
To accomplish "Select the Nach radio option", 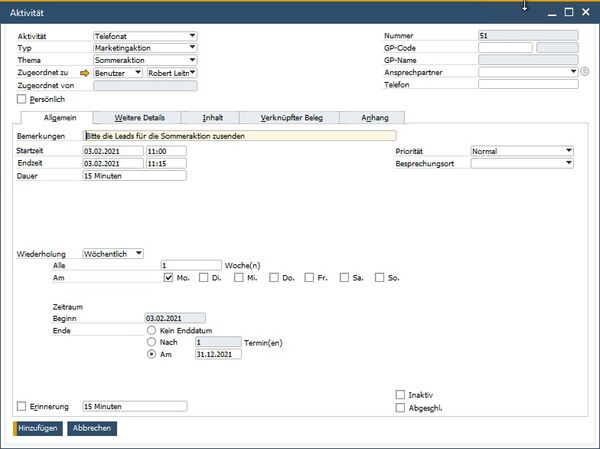I will coord(152,341).
